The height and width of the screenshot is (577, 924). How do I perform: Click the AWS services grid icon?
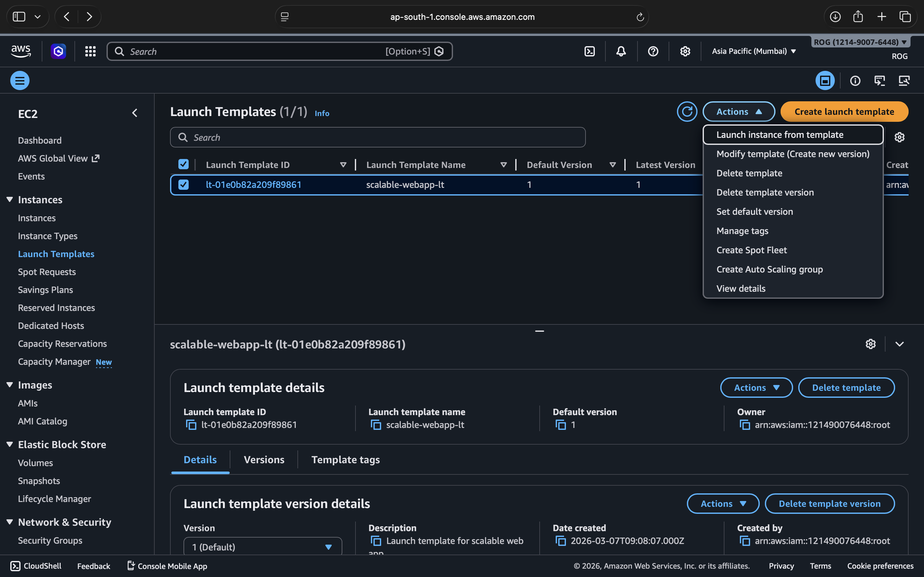(90, 51)
